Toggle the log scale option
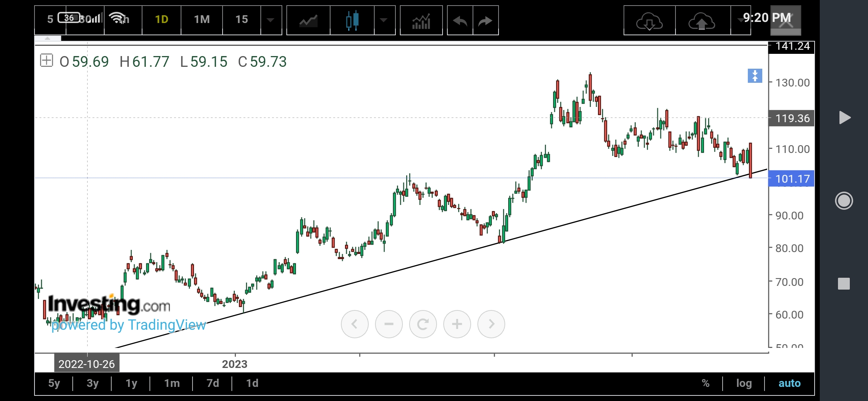The image size is (868, 401). point(744,383)
